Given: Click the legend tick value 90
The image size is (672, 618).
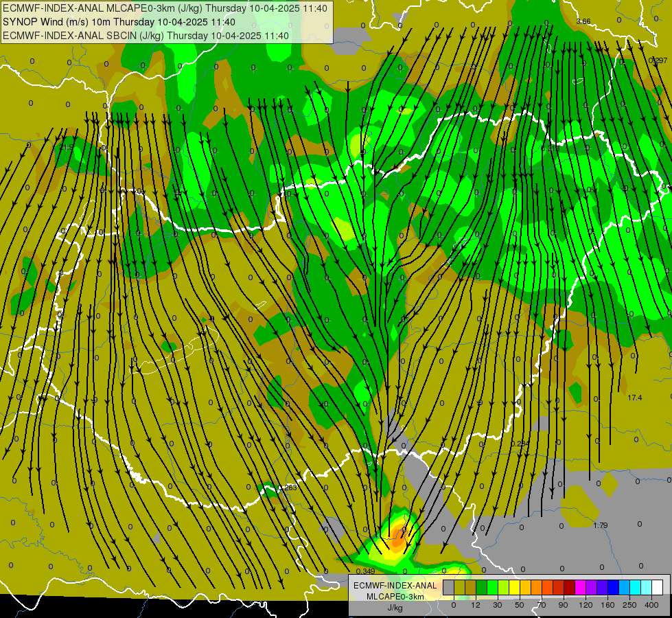Looking at the screenshot, I should pyautogui.click(x=563, y=605).
